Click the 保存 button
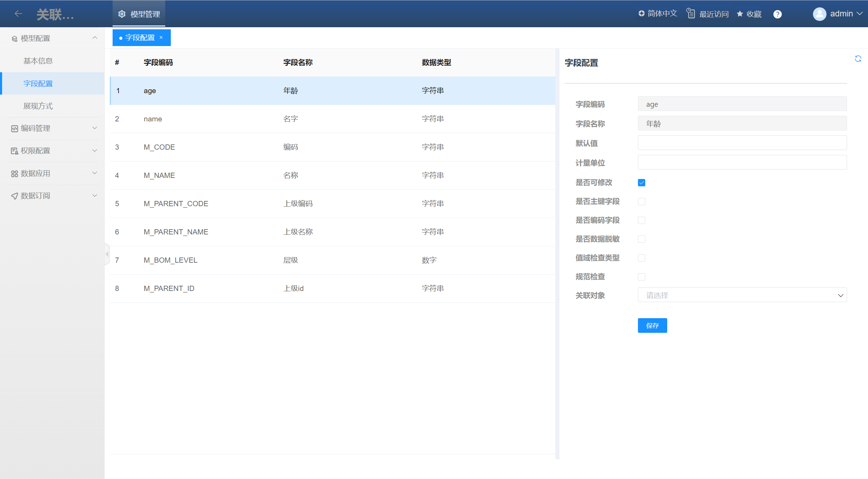The image size is (868, 479). point(652,325)
